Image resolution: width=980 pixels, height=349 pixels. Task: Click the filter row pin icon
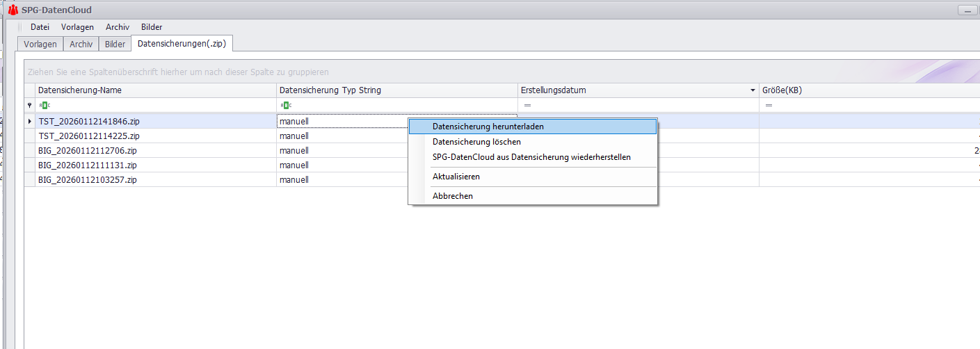click(x=29, y=106)
